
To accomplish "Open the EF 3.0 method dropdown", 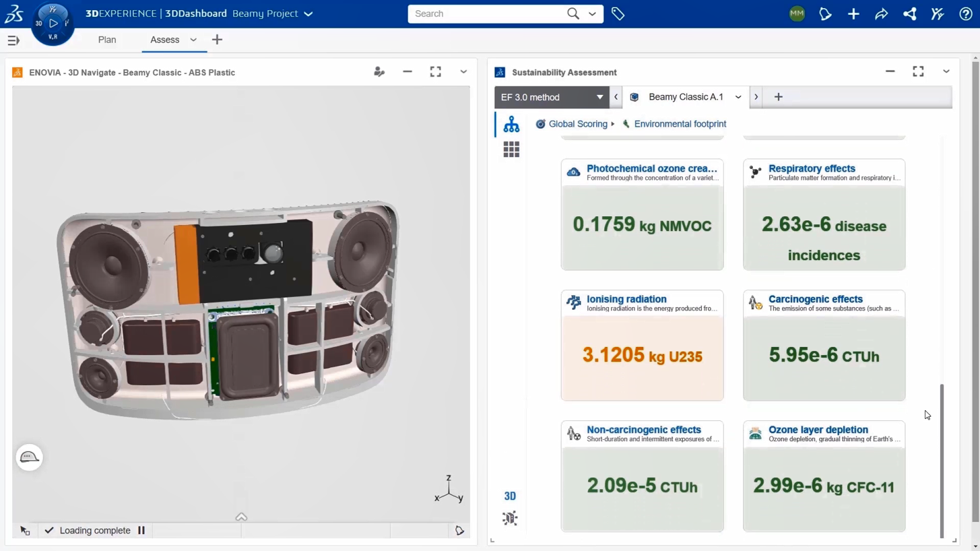I will [x=551, y=97].
